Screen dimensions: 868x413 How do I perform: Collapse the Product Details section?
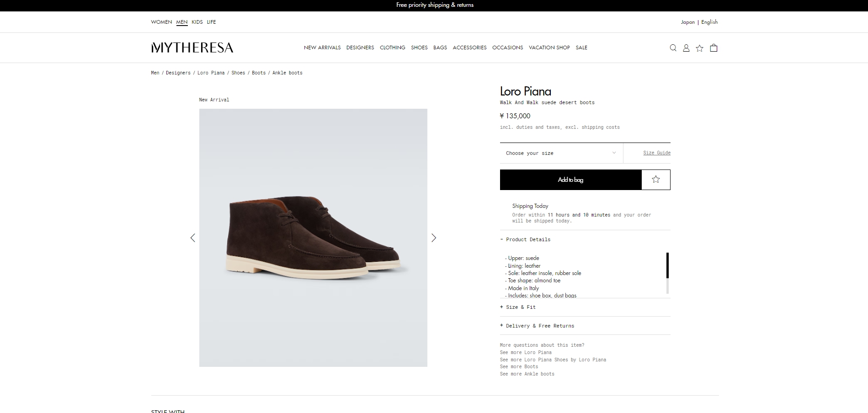tap(525, 239)
